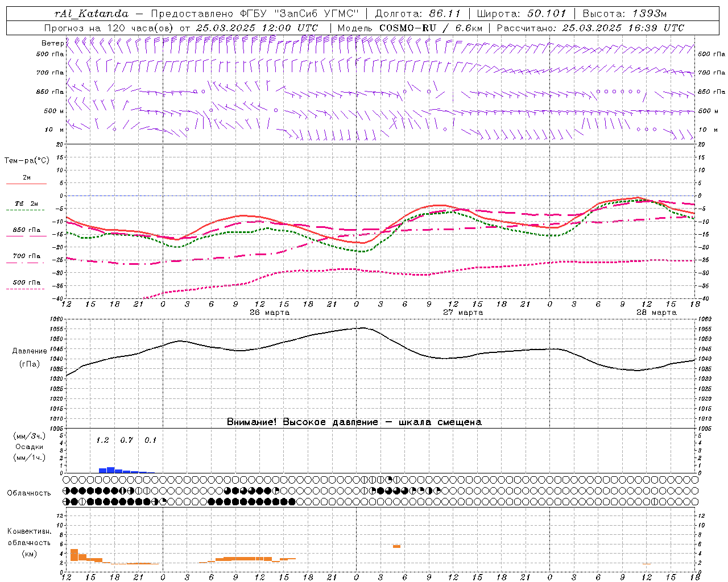Click the dashed line sample under Td 2м legend
The width and height of the screenshot is (728, 582).
point(26,210)
